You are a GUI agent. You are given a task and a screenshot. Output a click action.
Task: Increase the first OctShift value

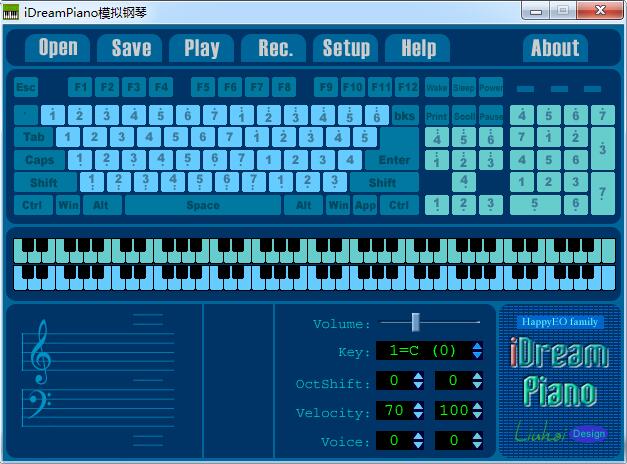pyautogui.click(x=418, y=376)
